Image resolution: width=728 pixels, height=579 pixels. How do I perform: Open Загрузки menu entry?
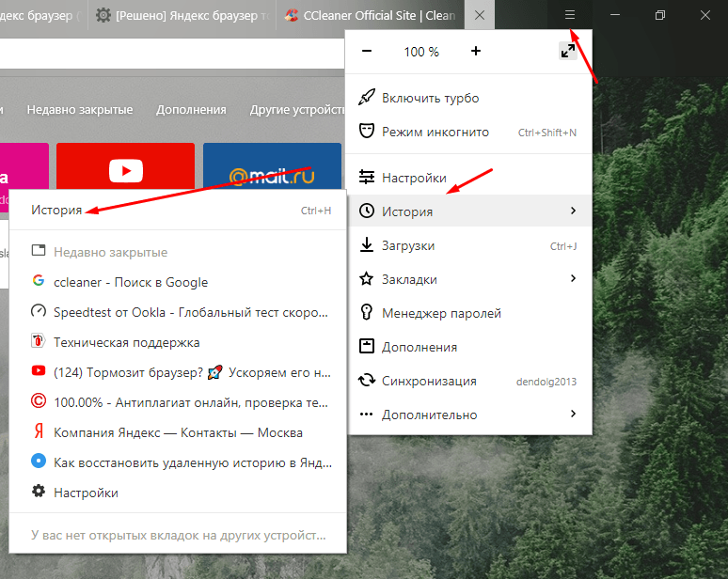coord(468,245)
